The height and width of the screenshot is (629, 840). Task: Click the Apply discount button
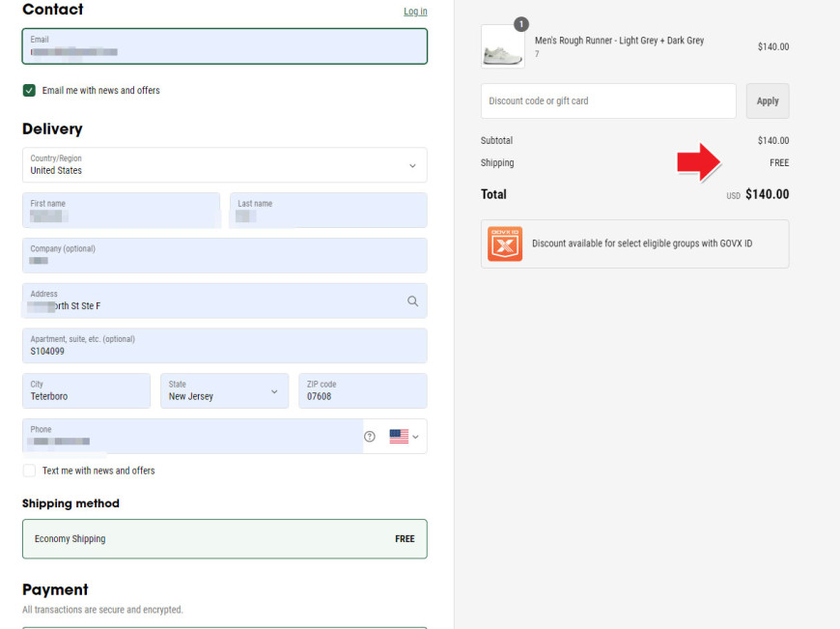768,100
